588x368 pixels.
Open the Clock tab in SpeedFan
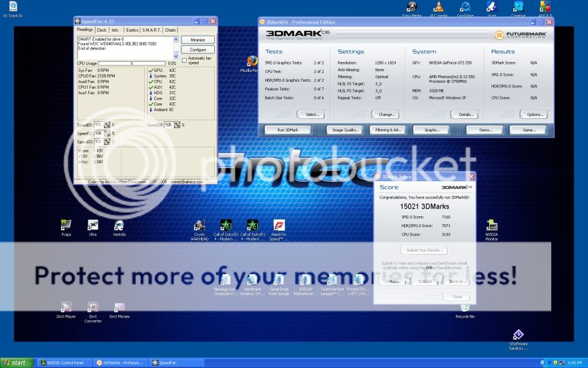point(102,30)
